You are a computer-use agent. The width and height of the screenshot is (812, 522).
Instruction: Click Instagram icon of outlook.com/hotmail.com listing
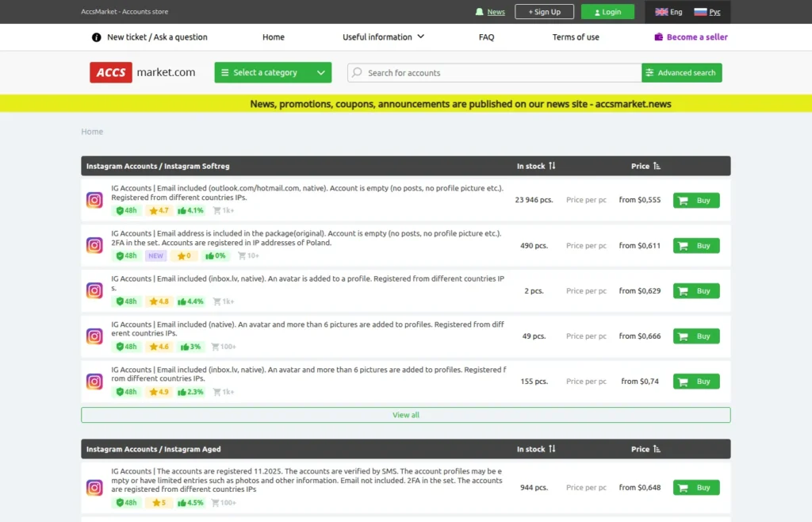pyautogui.click(x=94, y=200)
